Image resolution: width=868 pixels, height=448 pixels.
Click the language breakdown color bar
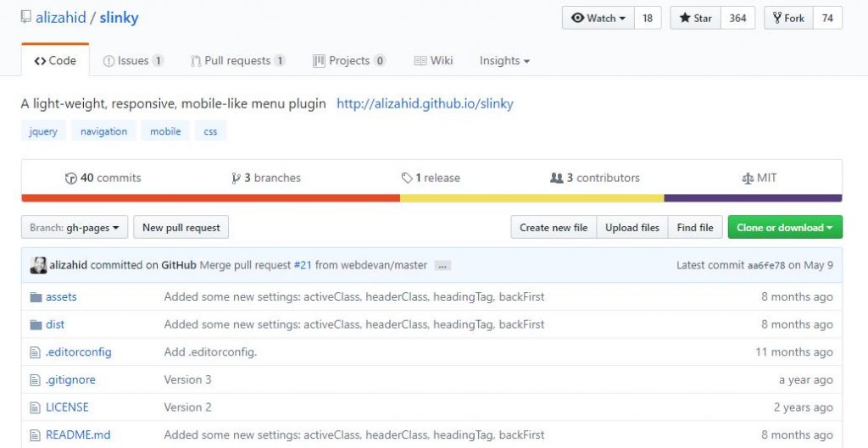[x=431, y=198]
